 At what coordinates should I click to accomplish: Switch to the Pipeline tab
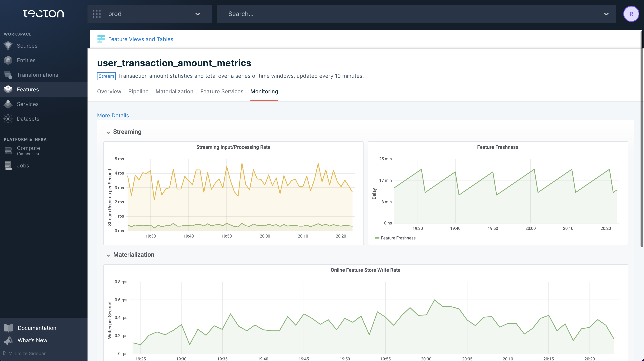click(138, 91)
